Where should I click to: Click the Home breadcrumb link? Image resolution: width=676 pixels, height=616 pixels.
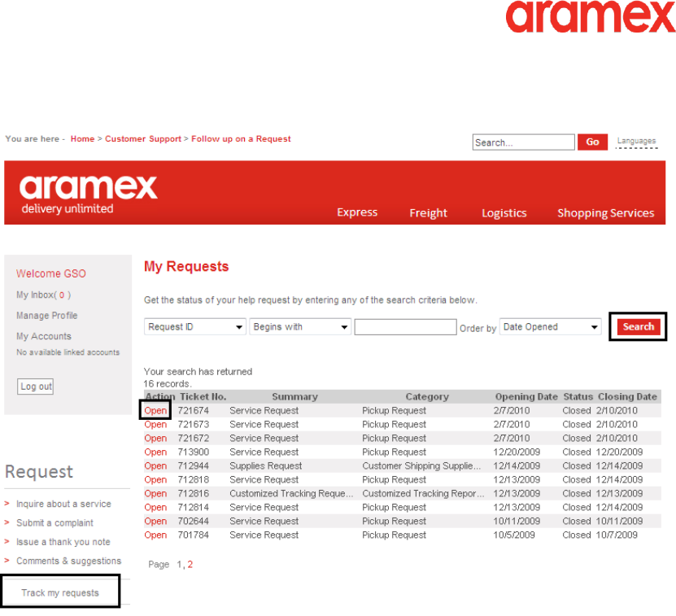pos(82,139)
